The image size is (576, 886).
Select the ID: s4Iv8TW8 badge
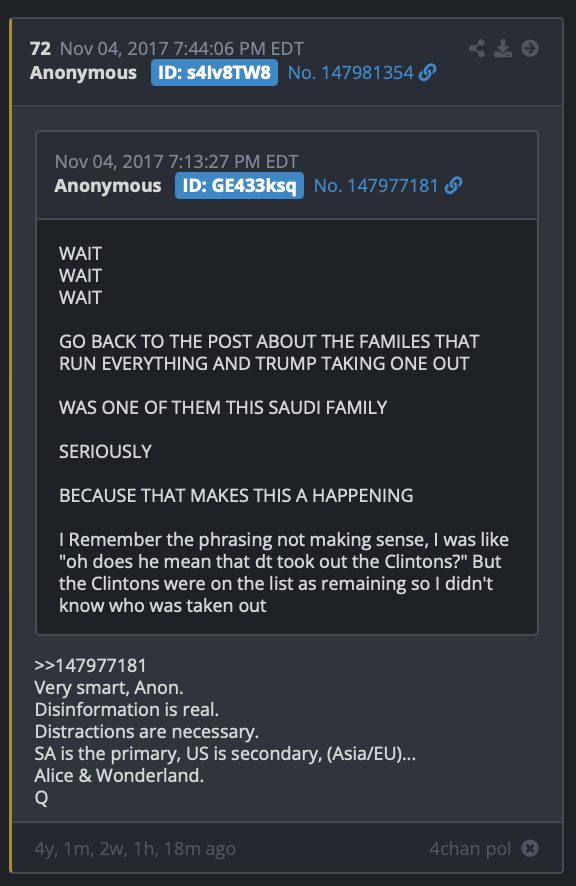[214, 73]
